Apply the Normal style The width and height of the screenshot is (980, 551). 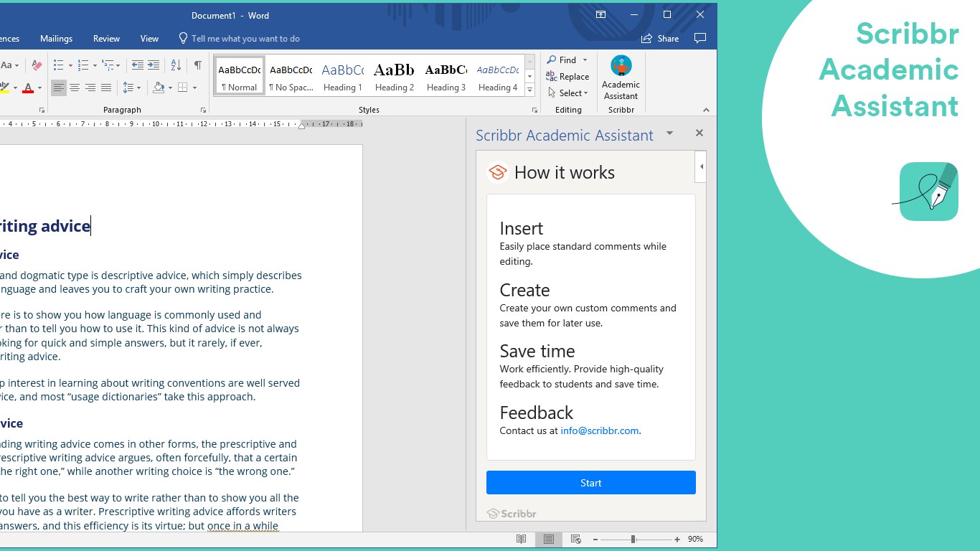click(x=240, y=76)
